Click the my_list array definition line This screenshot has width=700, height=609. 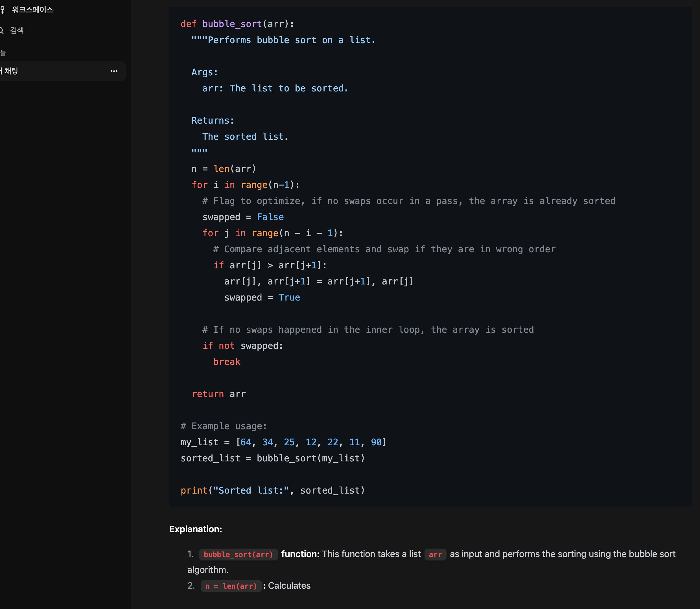(x=283, y=442)
